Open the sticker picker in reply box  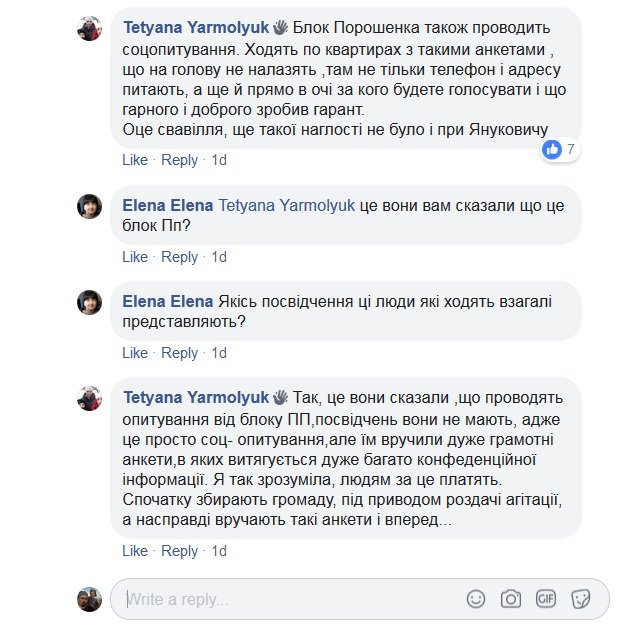point(580,599)
